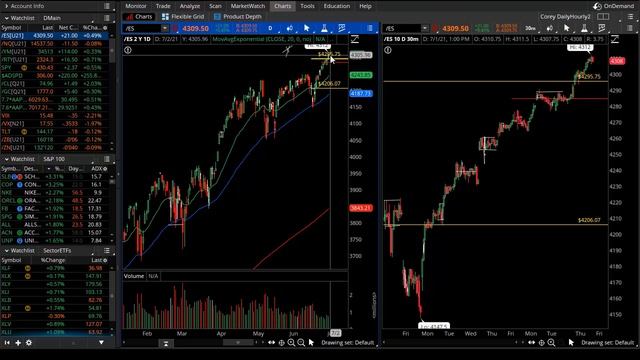
Task: Collapse the DMain watchlist gadget
Action: (x=7, y=18)
